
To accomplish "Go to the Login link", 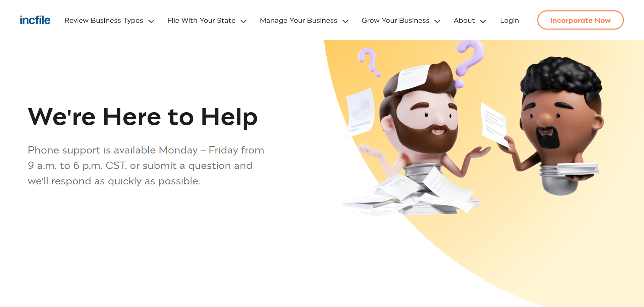I will [x=509, y=20].
